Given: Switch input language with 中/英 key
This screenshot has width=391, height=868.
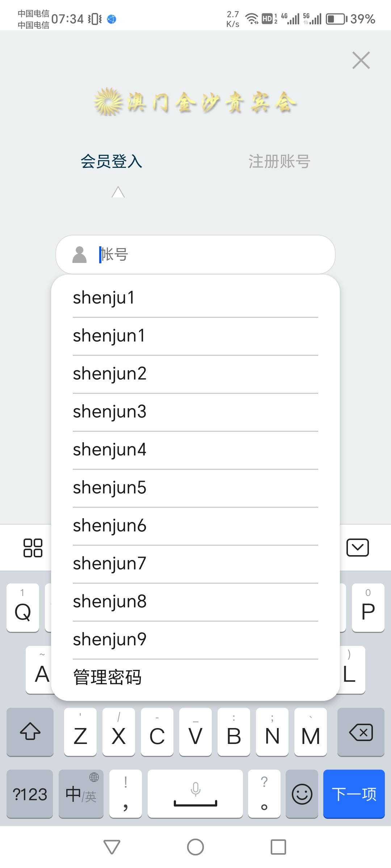Looking at the screenshot, I should 81,794.
